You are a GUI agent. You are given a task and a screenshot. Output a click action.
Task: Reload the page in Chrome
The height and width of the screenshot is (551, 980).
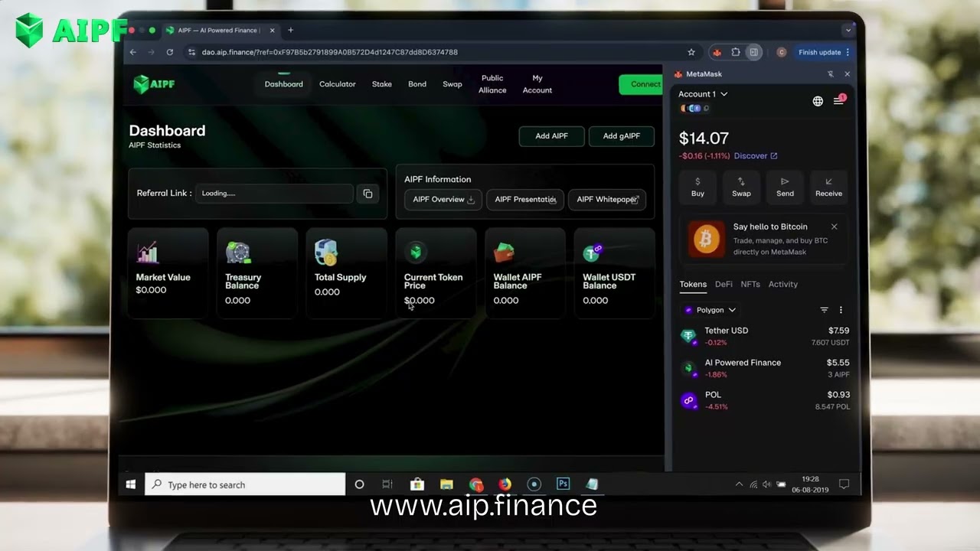point(170,52)
